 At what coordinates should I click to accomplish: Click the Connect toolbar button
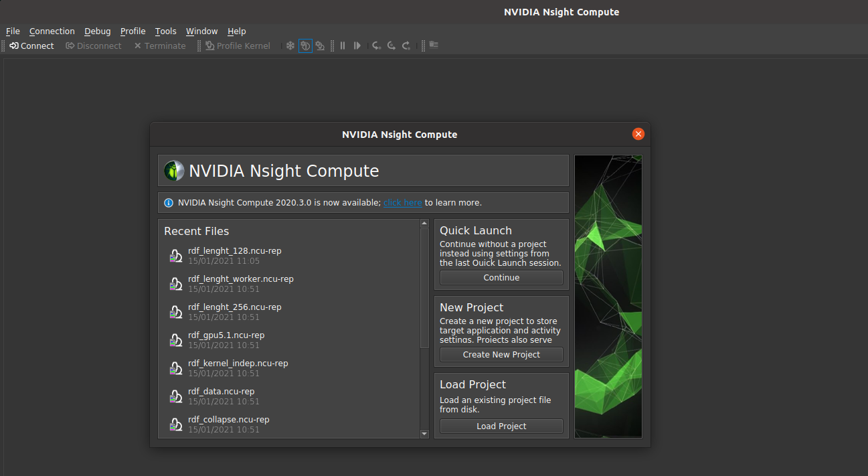pos(31,46)
